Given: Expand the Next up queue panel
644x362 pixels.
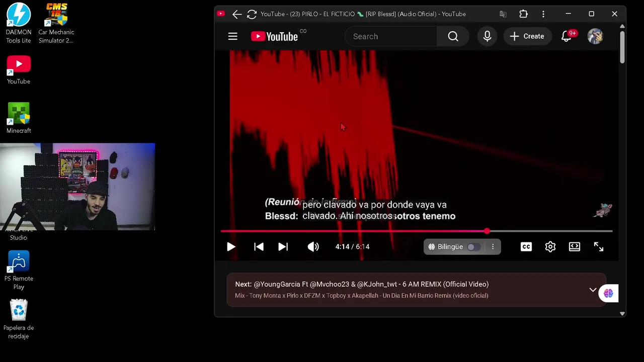Looking at the screenshot, I should click(x=593, y=290).
